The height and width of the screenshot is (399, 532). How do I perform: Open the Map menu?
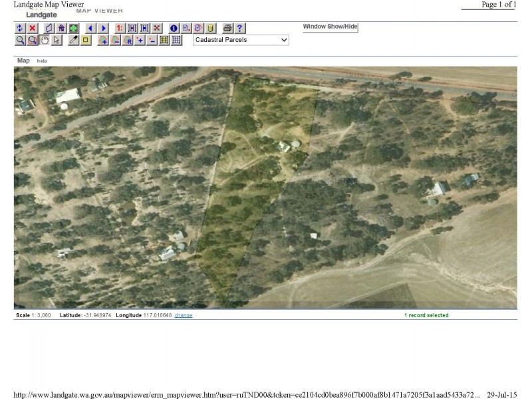pyautogui.click(x=23, y=61)
